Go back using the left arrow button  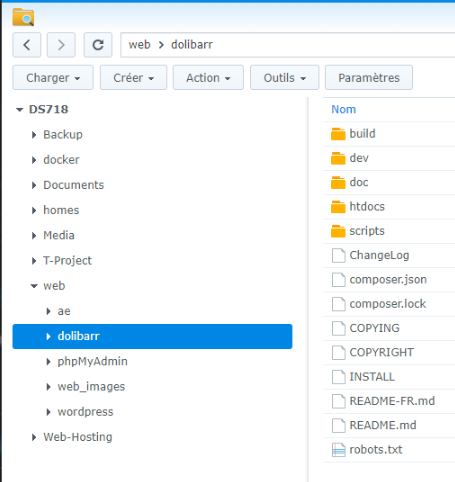coord(27,45)
